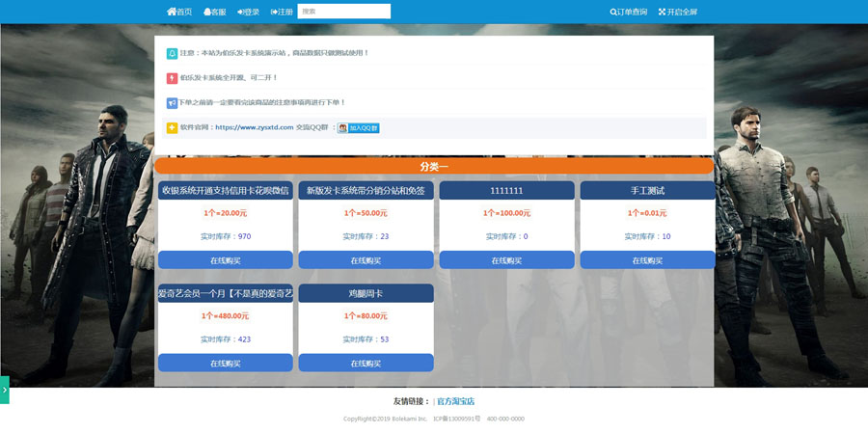Image resolution: width=868 pixels, height=433 pixels.
Task: Enable 开启全屏 fullscreen mode
Action: pos(678,12)
